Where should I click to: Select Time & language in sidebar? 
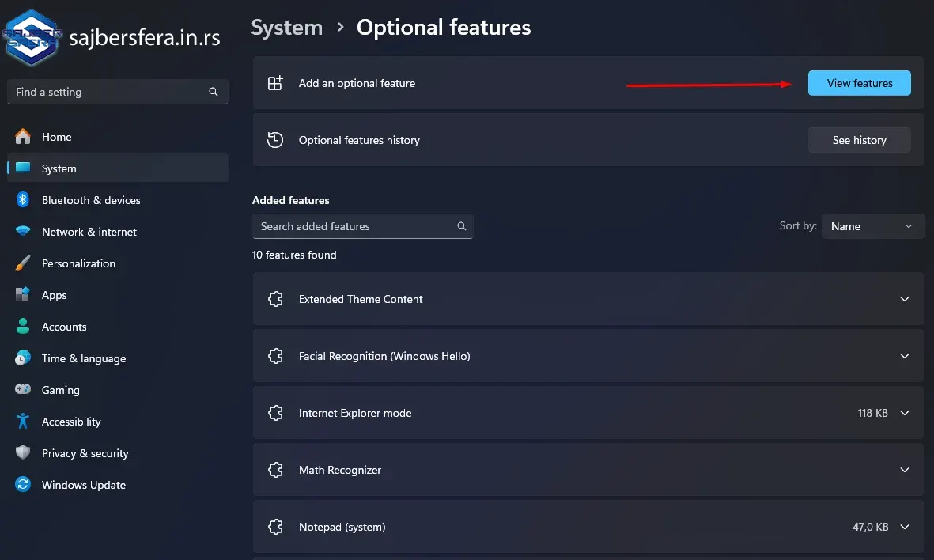[83, 358]
